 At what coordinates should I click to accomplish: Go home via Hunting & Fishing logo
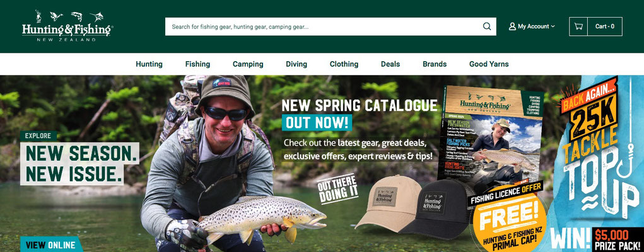[67, 25]
